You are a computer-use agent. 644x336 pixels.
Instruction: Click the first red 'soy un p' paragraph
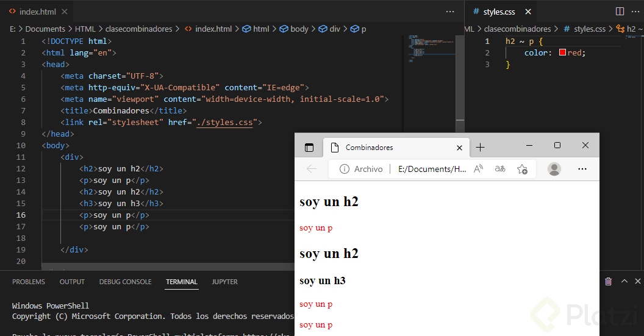(316, 228)
